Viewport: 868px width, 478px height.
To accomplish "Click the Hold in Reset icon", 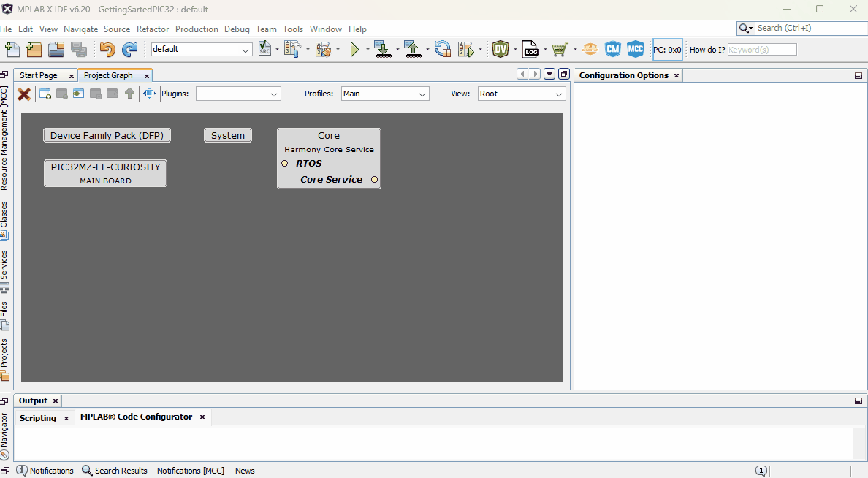I will (x=442, y=49).
